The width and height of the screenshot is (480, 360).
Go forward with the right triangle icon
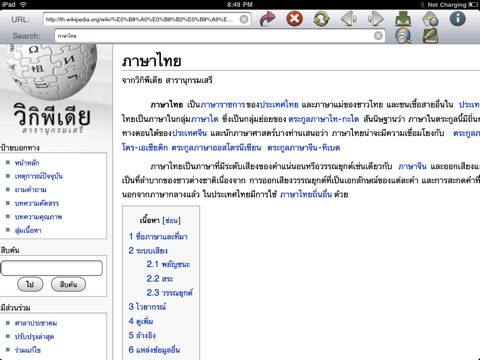coord(376,18)
